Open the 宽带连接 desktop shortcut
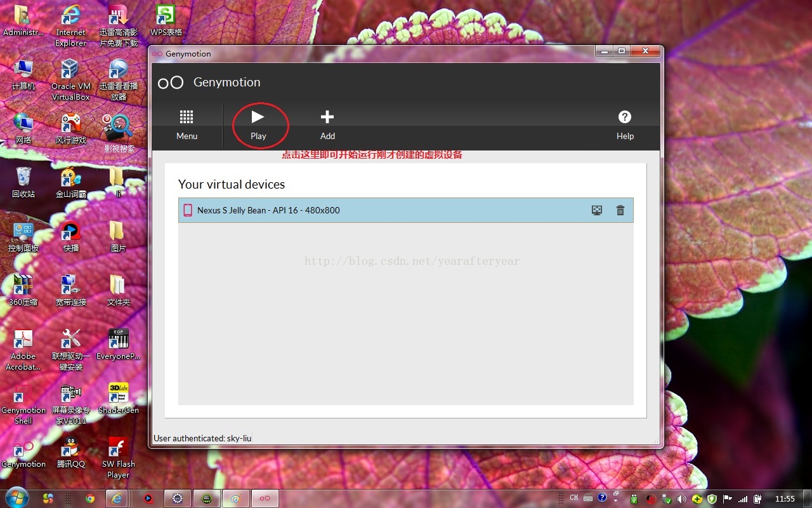The width and height of the screenshot is (812, 508). (70, 291)
